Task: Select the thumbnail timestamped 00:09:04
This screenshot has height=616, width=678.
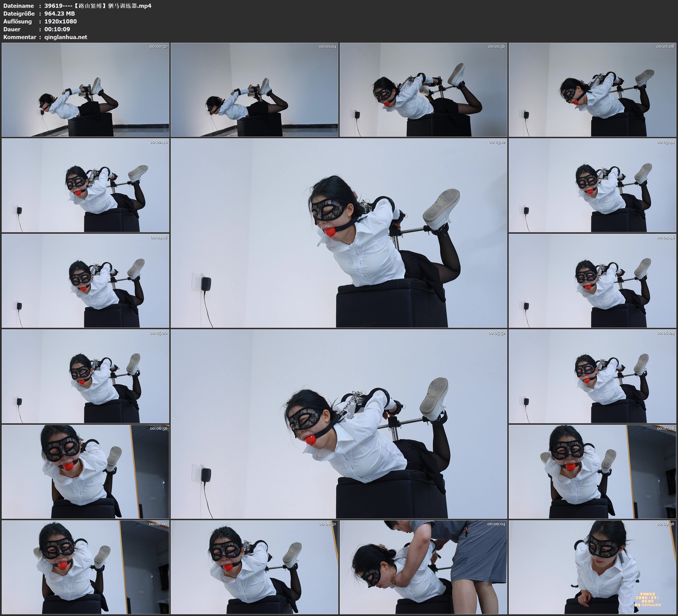Action: (x=424, y=567)
